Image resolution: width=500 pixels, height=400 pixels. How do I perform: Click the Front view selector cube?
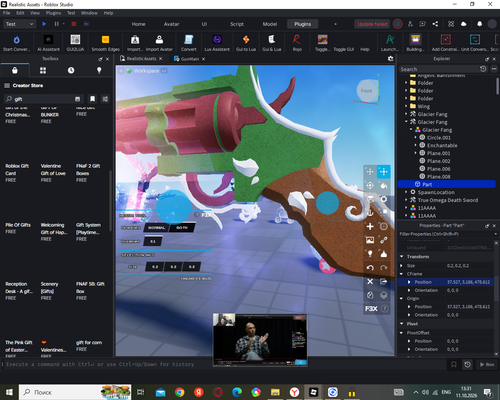pos(366,91)
